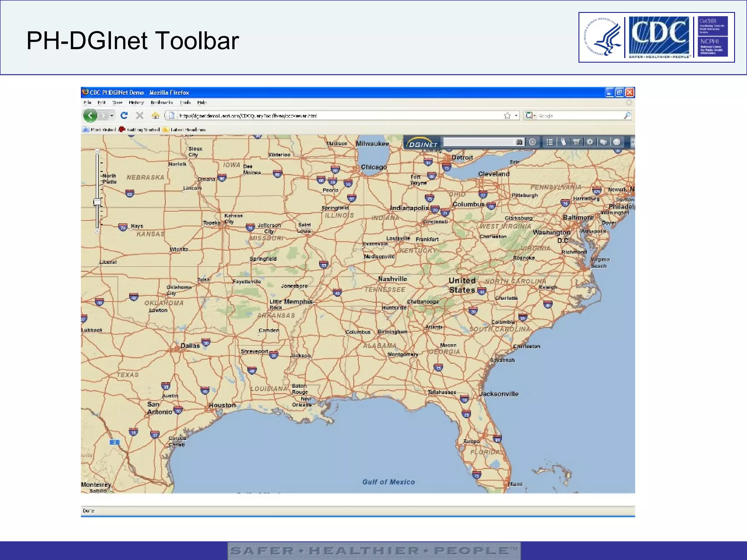The width and height of the screenshot is (747, 560).
Task: Click the filter funnel icon on DGInet toolbar
Action: tap(576, 142)
